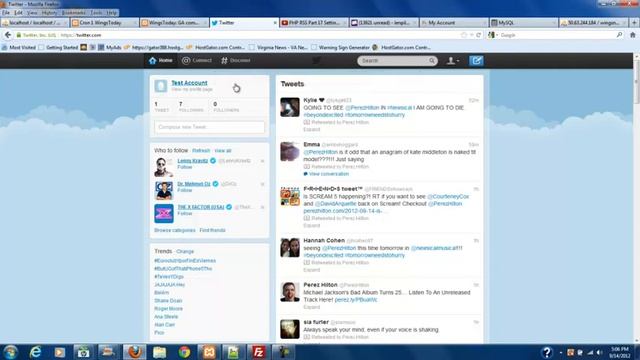This screenshot has height=360, width=640.
Task: Open the Firefox Bookmarks menu
Action: tap(73, 13)
